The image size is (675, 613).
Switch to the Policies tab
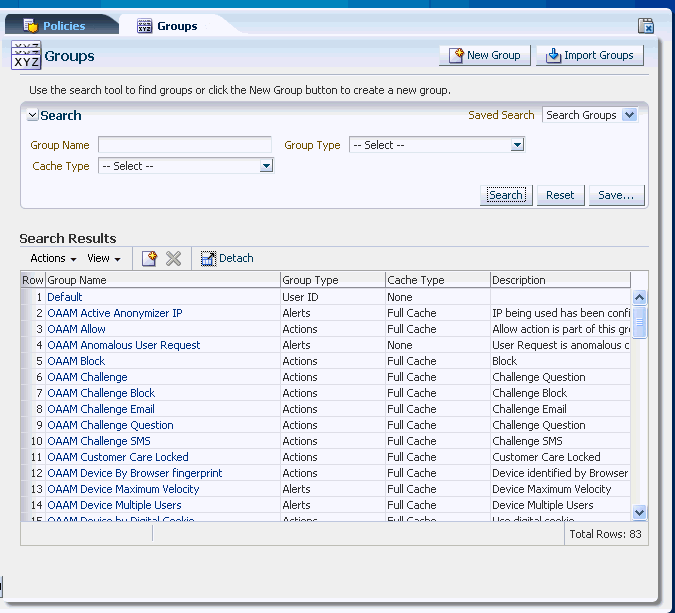click(61, 26)
